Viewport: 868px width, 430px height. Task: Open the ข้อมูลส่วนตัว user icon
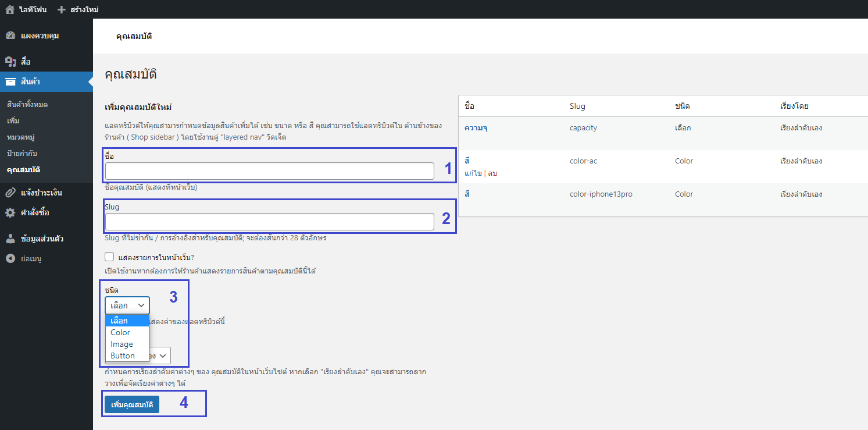[10, 239]
